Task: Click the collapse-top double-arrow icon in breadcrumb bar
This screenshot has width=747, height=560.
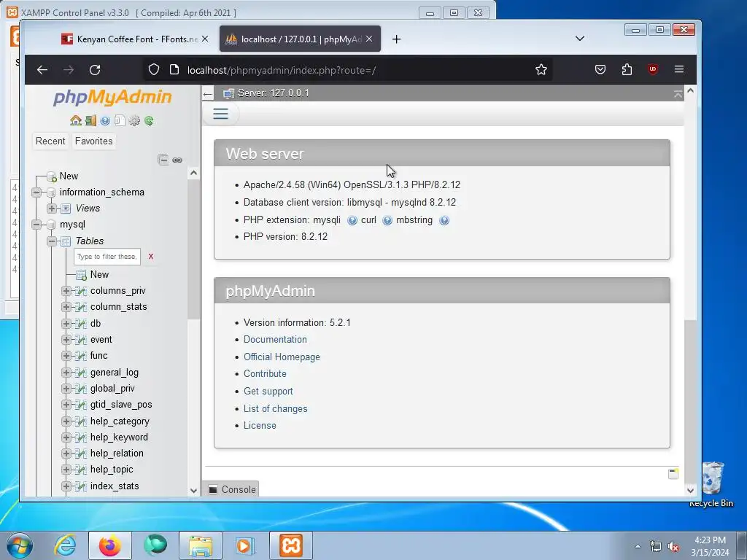Action: tap(678, 94)
